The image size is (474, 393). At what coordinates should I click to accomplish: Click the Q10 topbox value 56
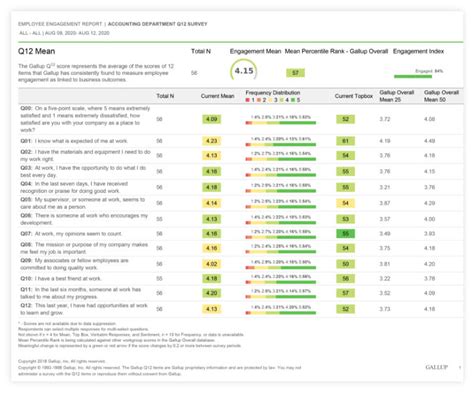click(346, 279)
